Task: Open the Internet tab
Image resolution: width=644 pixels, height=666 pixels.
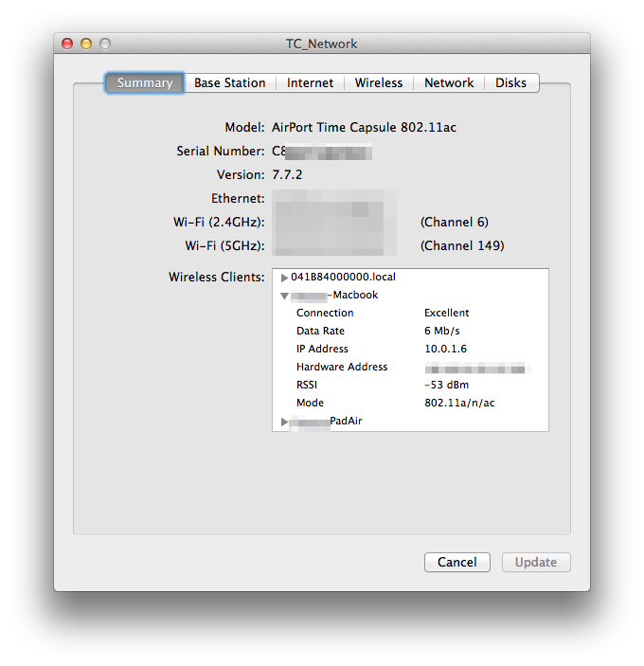Action: [x=310, y=82]
